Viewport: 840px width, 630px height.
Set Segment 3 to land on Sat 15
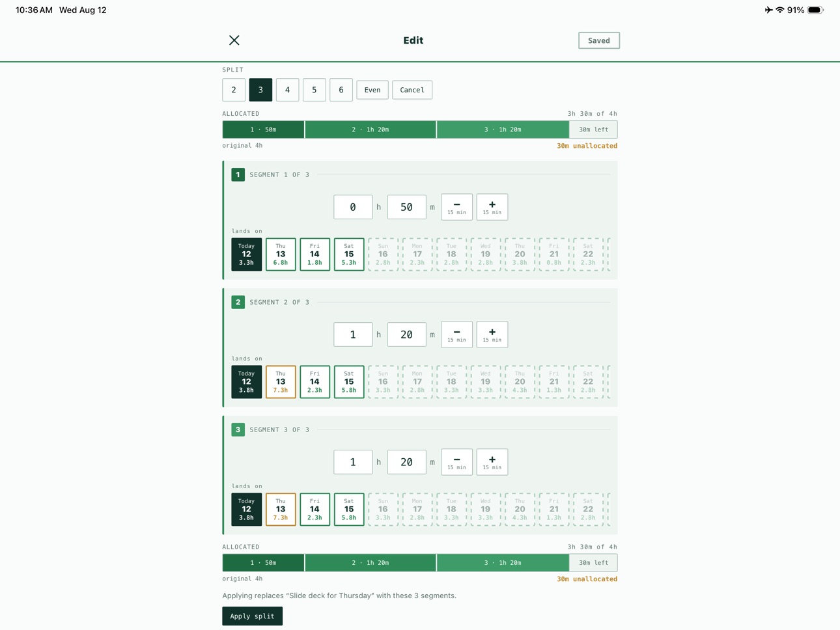(349, 509)
